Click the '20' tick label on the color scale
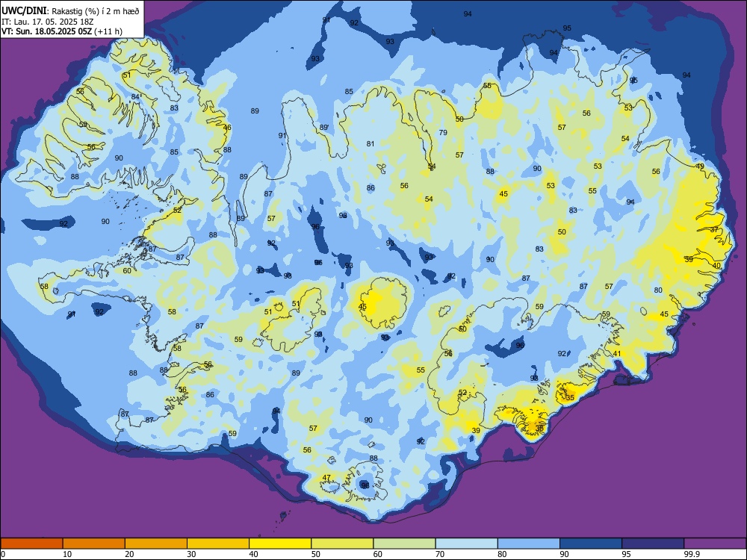The height and width of the screenshot is (560, 747). pos(129,554)
